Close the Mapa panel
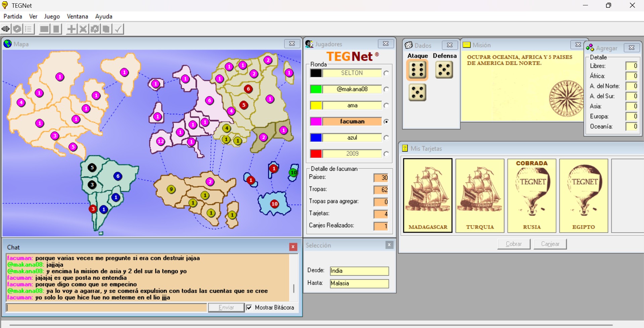644x328 pixels. pyautogui.click(x=292, y=44)
